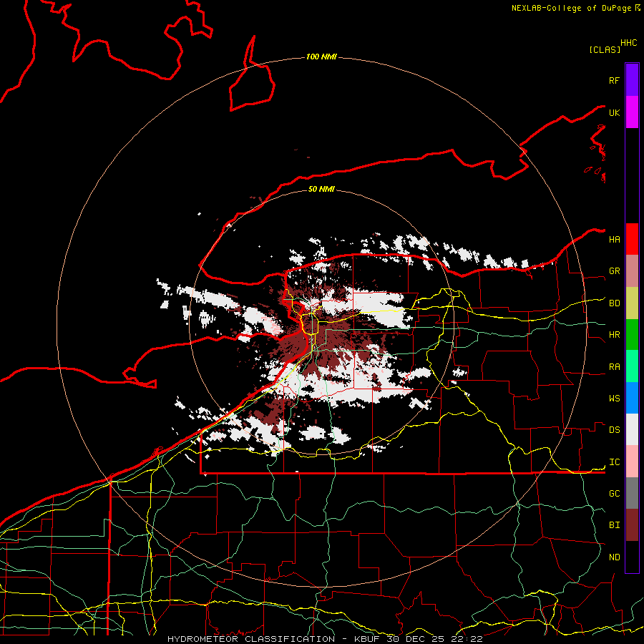This screenshot has height=644, width=644.
Task: Click the 'HYDROMETEOR CLASSIFICATION' title text
Action: tap(251, 639)
